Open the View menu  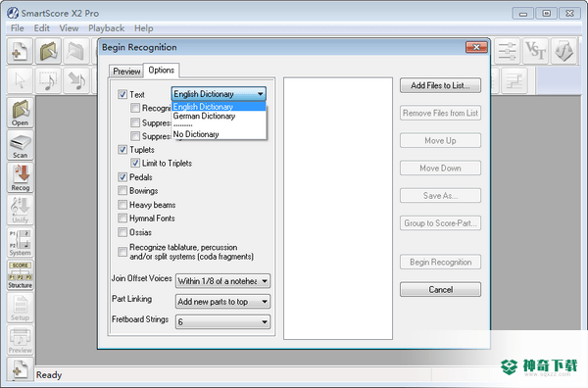(x=69, y=28)
